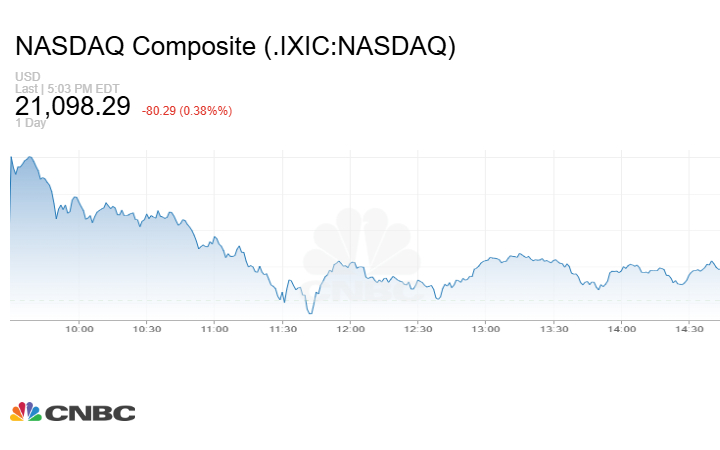This screenshot has width=720, height=450.
Task: Click the USD currency label
Action: [x=27, y=77]
